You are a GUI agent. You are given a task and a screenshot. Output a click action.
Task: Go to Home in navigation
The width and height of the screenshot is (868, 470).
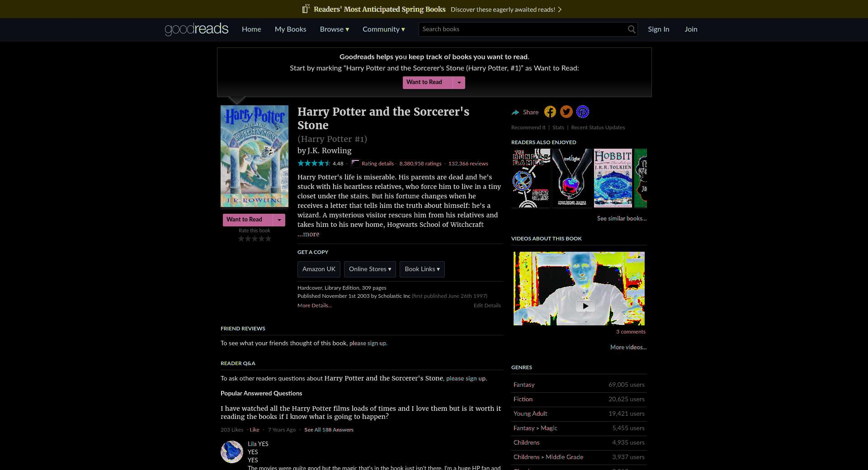pos(251,29)
